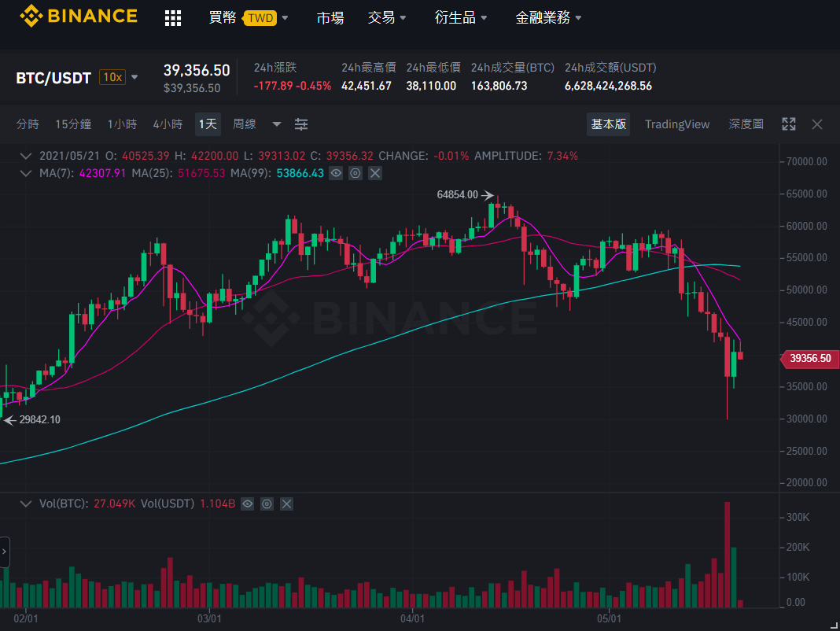Open the BTC/USDT pair dropdown arrow

(x=134, y=77)
